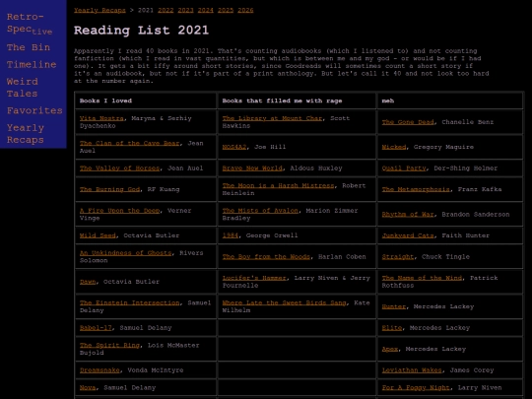Open the Vita Nostra book link
This screenshot has width=532, height=399.
pos(101,118)
